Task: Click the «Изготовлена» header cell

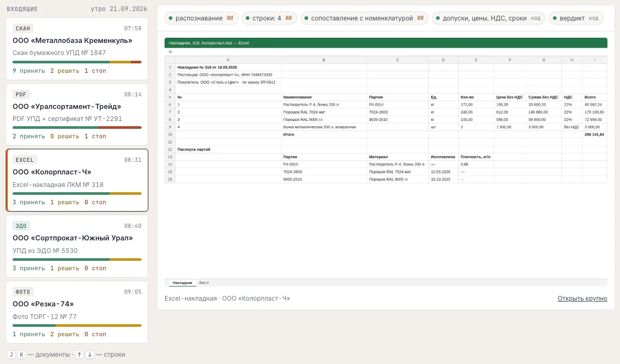Action: click(x=443, y=157)
